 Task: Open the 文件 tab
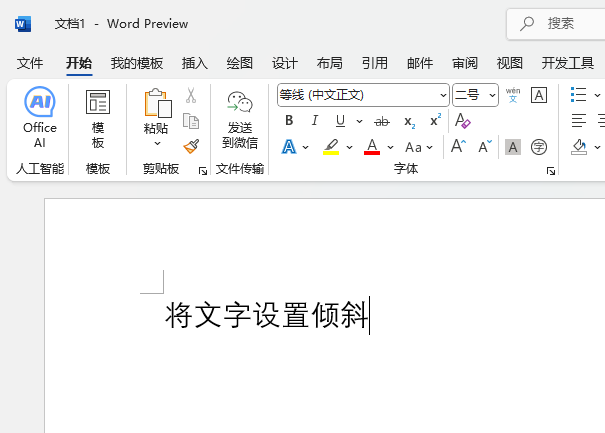tap(30, 63)
